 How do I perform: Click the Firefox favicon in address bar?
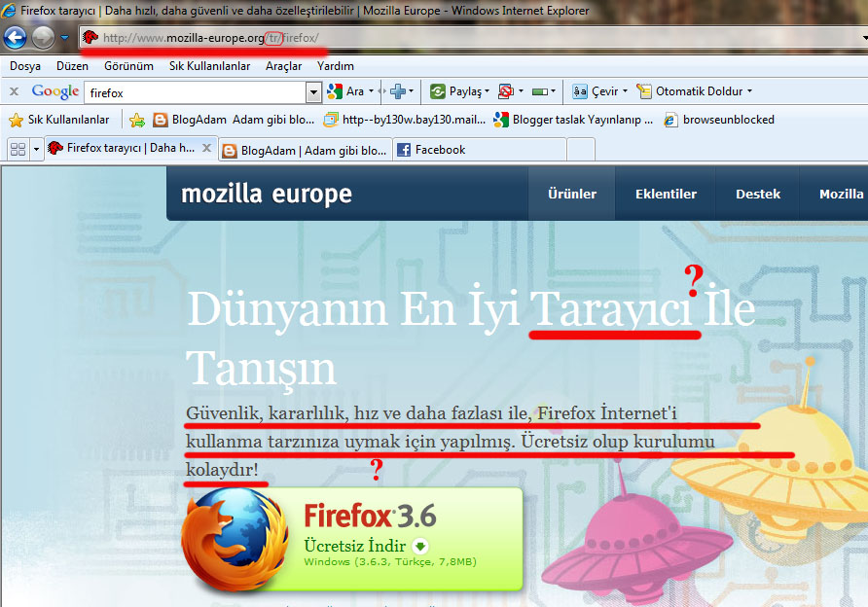pos(90,38)
